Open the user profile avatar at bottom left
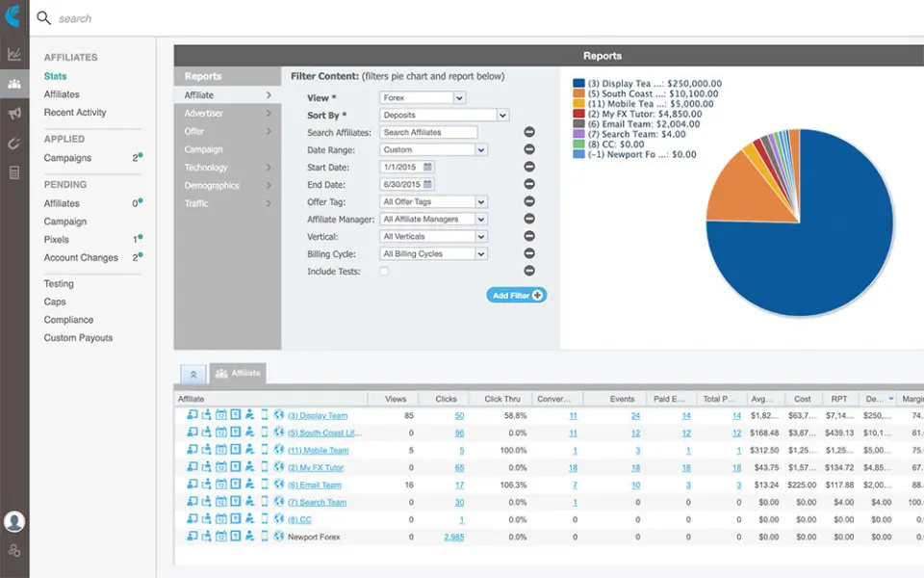Viewport: 924px width, 578px height. tap(14, 520)
